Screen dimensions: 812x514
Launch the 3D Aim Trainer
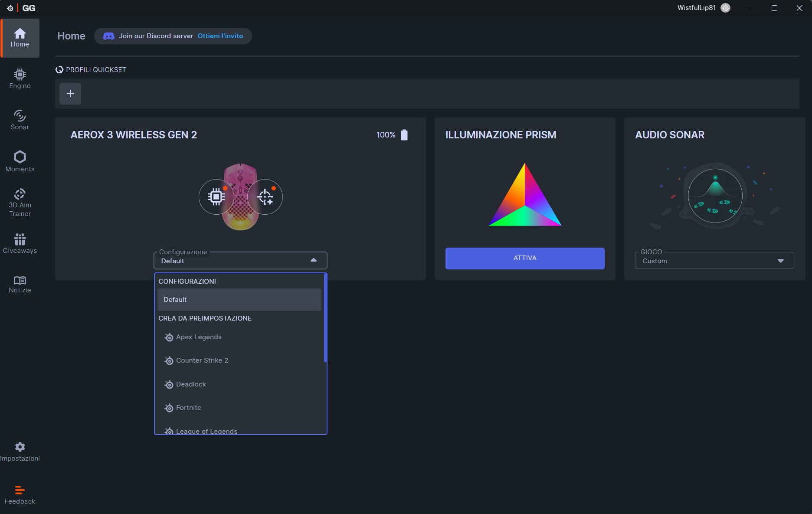tap(20, 203)
